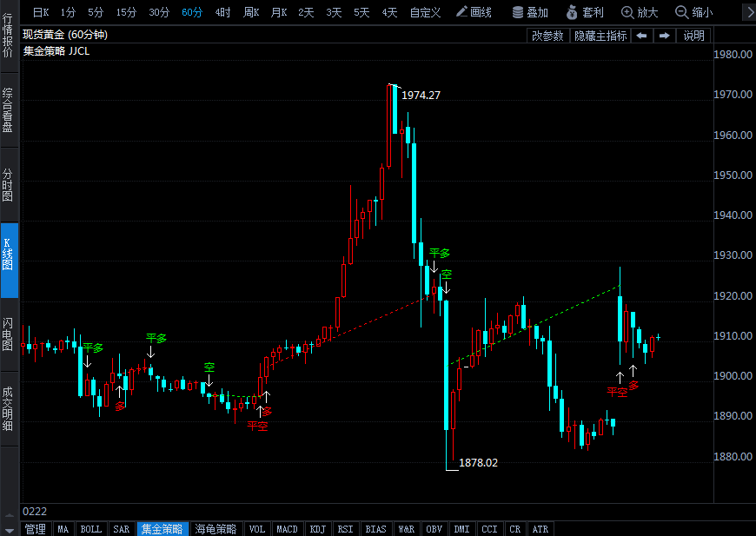Screen dimensions: 756x536
Task: Show the VOL indicator
Action: coord(257,529)
